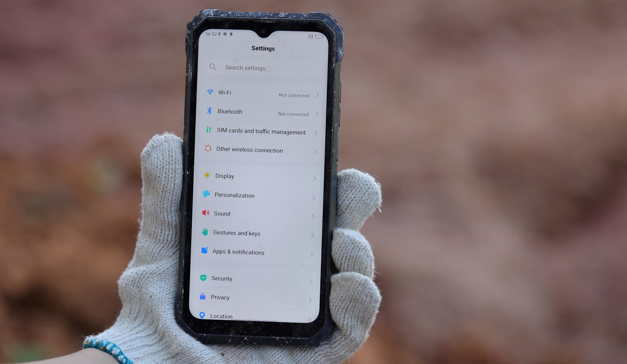Expand the Bluetooth options chevron
The width and height of the screenshot is (627, 364).
(317, 114)
